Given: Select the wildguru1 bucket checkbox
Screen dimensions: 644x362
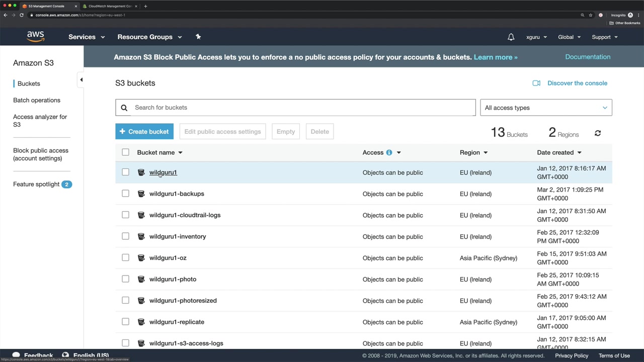Looking at the screenshot, I should click(x=125, y=172).
